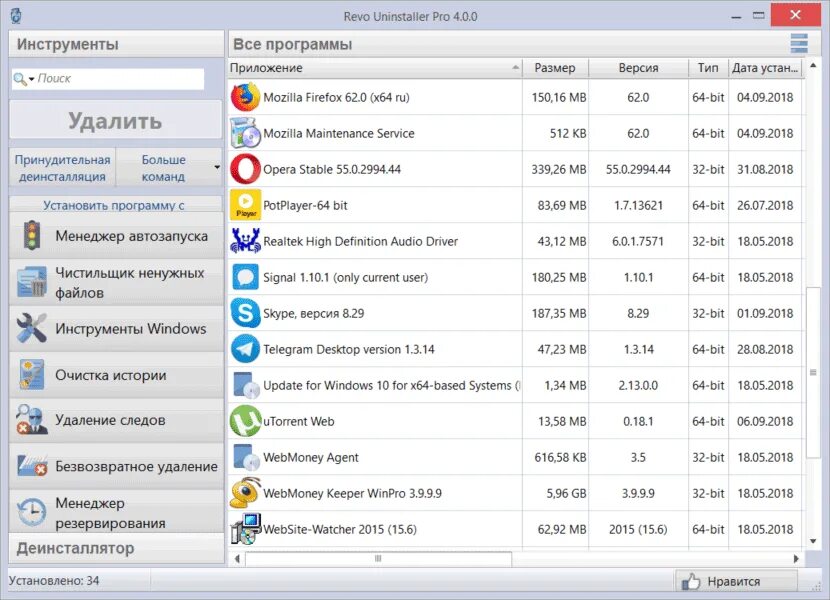Screen dimensions: 830x600
Task: Click the unrecoverable delete icon
Action: [x=32, y=466]
